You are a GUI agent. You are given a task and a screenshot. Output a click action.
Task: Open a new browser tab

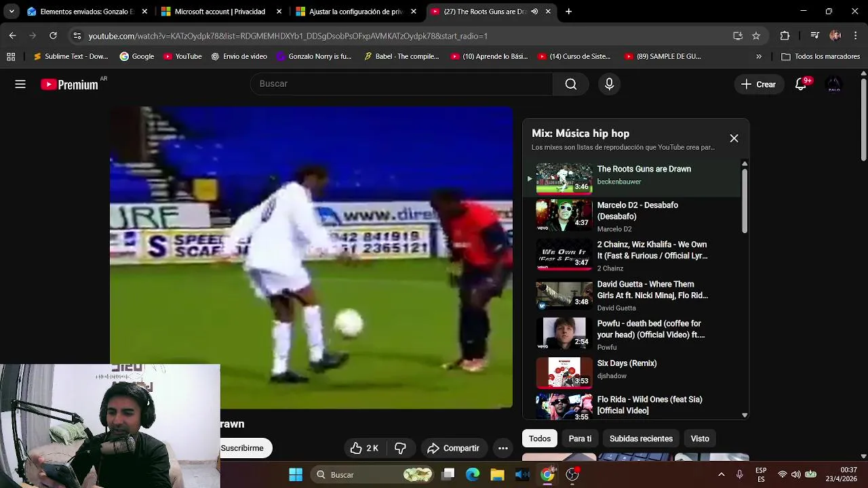click(568, 12)
